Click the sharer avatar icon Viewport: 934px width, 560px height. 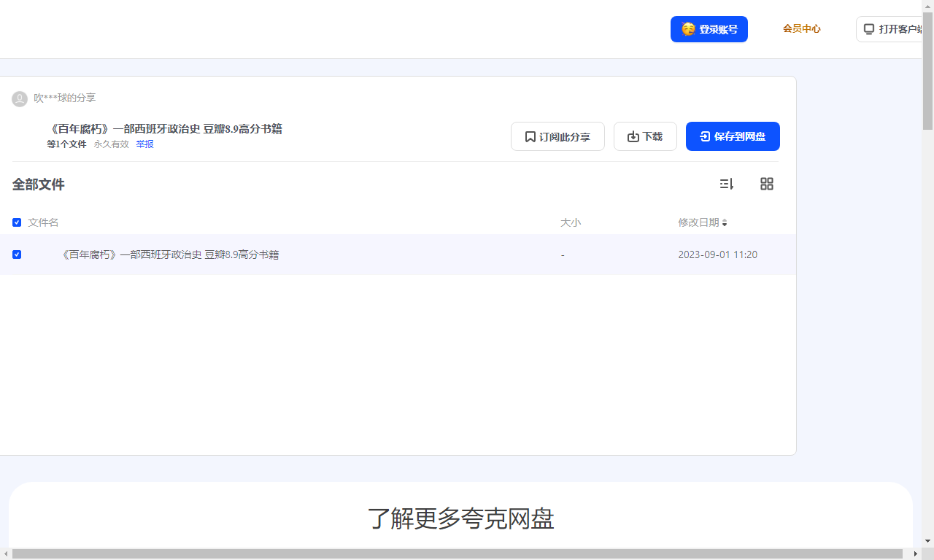(20, 98)
